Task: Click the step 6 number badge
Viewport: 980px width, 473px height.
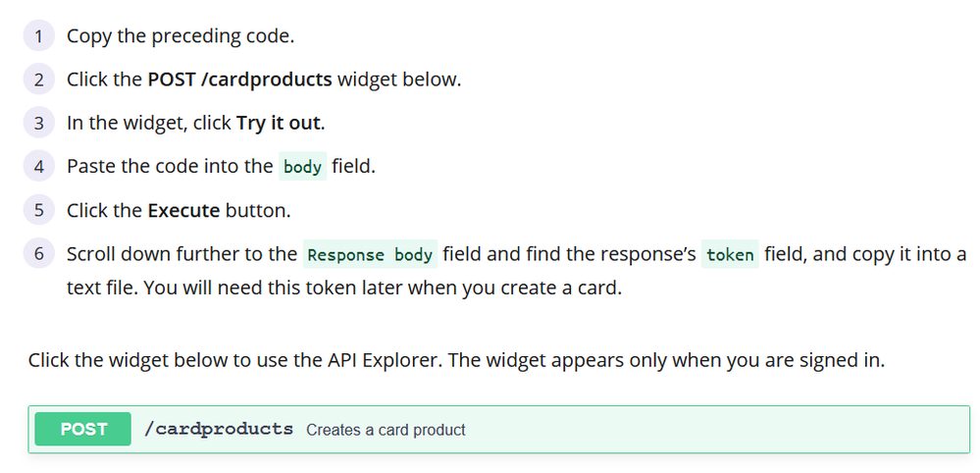Action: pyautogui.click(x=37, y=254)
